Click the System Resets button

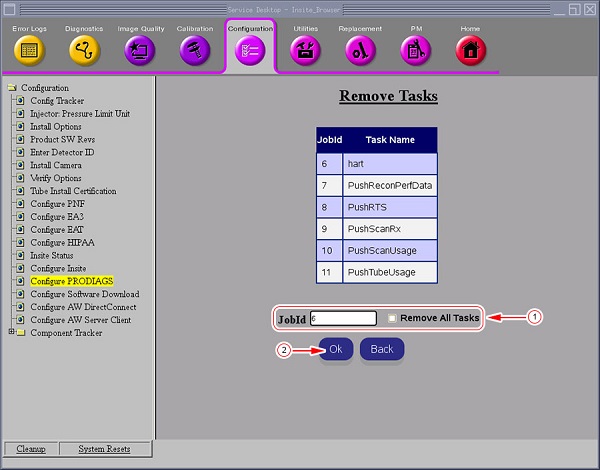point(104,449)
